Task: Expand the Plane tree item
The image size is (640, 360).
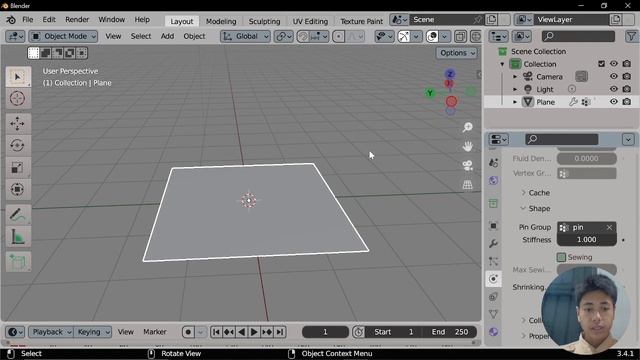Action: pos(515,102)
